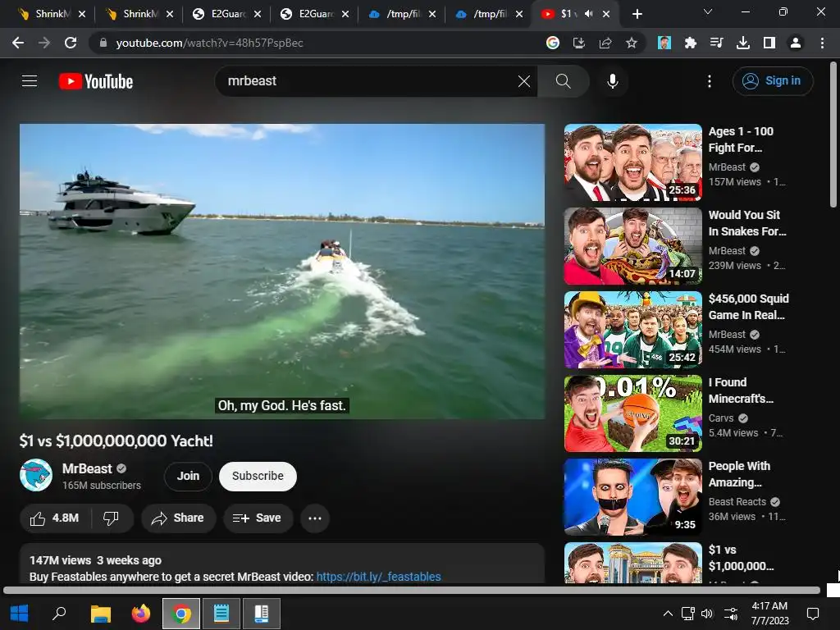The image size is (840, 630).
Task: Open a new browser tab
Action: [x=637, y=14]
